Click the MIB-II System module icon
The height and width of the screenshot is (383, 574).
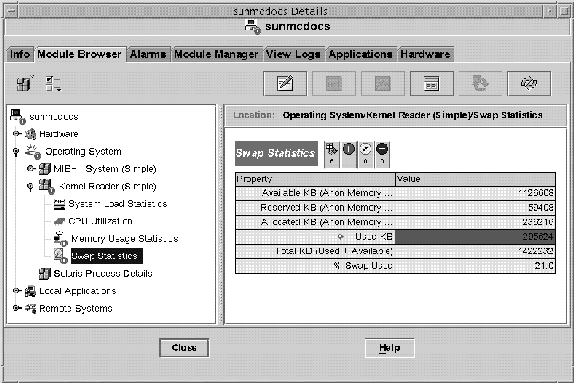[45, 169]
